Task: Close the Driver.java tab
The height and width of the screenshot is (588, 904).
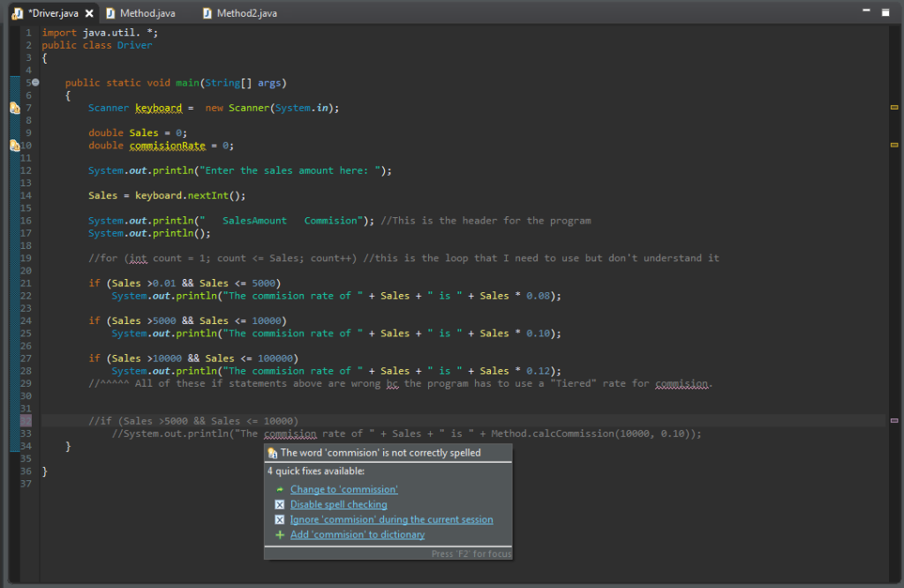Action: (89, 13)
